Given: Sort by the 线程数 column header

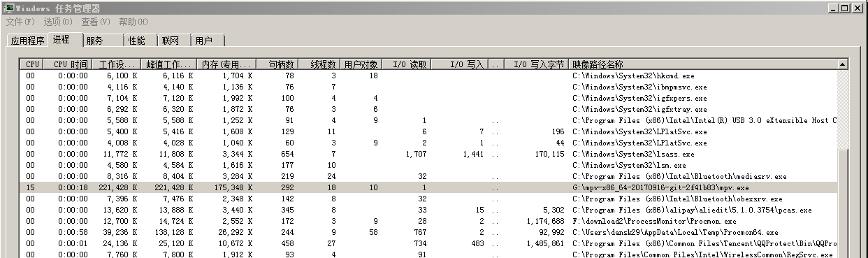Looking at the screenshot, I should point(320,64).
